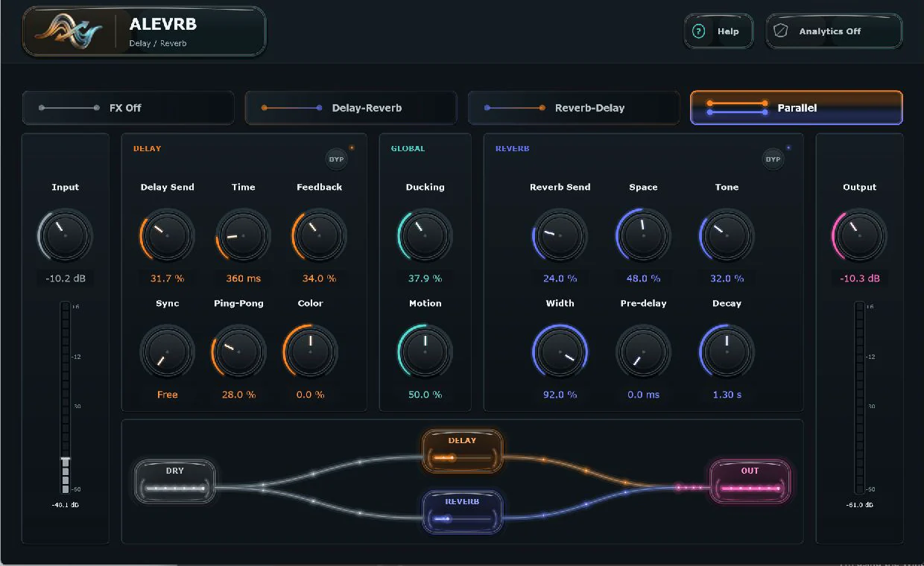Click the Parallel dual-line routing icon
924x566 pixels.
737,108
